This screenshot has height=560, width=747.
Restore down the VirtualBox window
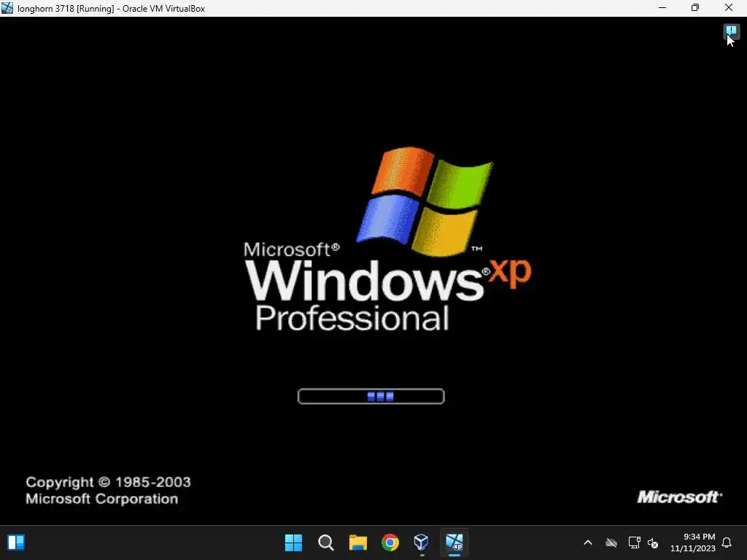point(695,8)
